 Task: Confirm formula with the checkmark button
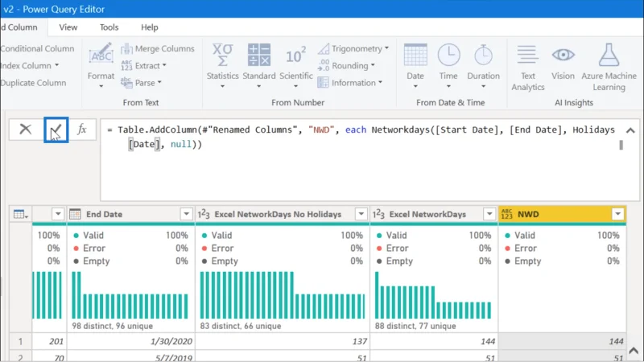click(56, 130)
